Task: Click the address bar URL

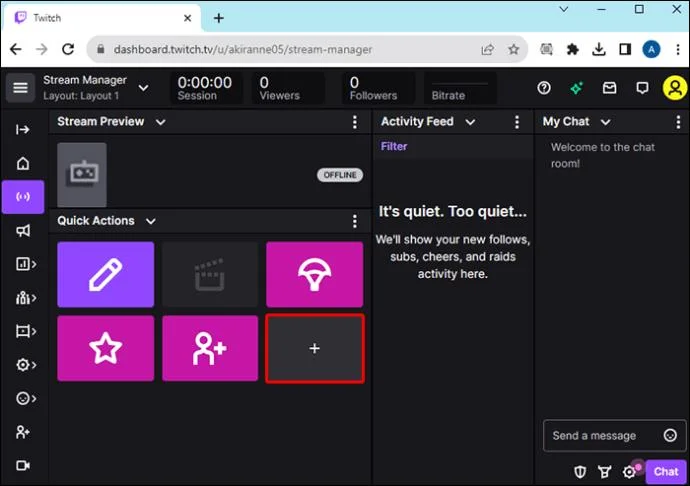Action: coord(243,49)
